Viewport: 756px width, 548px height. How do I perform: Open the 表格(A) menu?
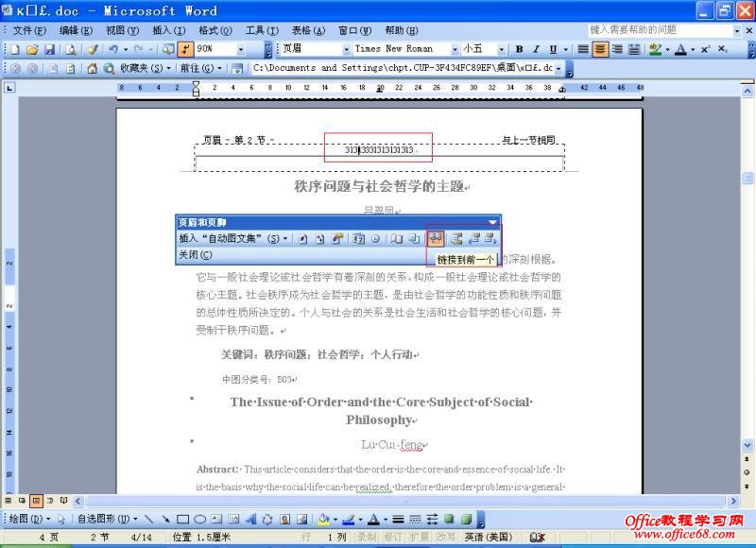coord(309,30)
